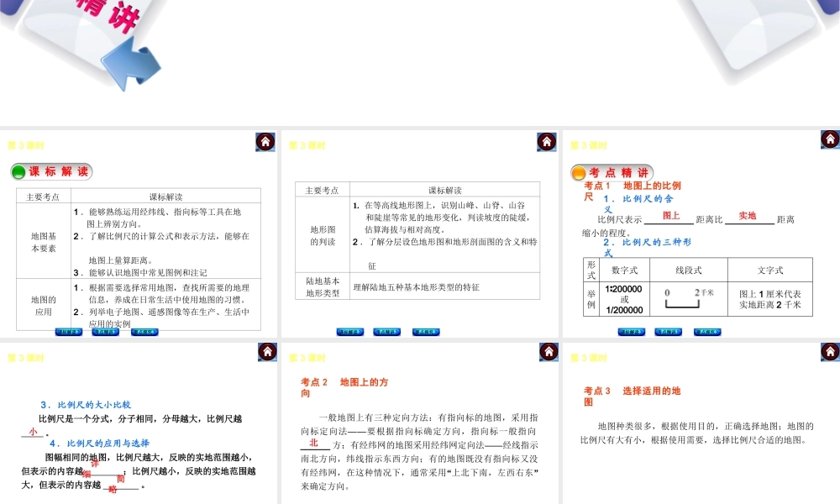Open the slide thumbnail with 地形图的判读 table
This screenshot has height=504, width=840.
point(420,234)
